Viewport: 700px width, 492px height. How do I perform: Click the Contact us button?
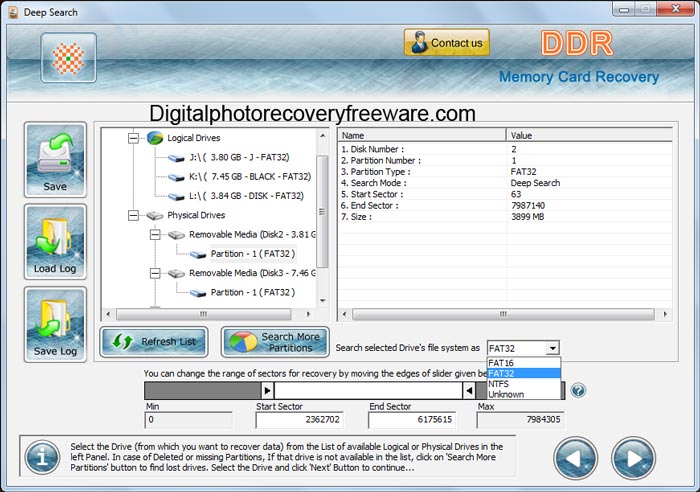tap(447, 43)
